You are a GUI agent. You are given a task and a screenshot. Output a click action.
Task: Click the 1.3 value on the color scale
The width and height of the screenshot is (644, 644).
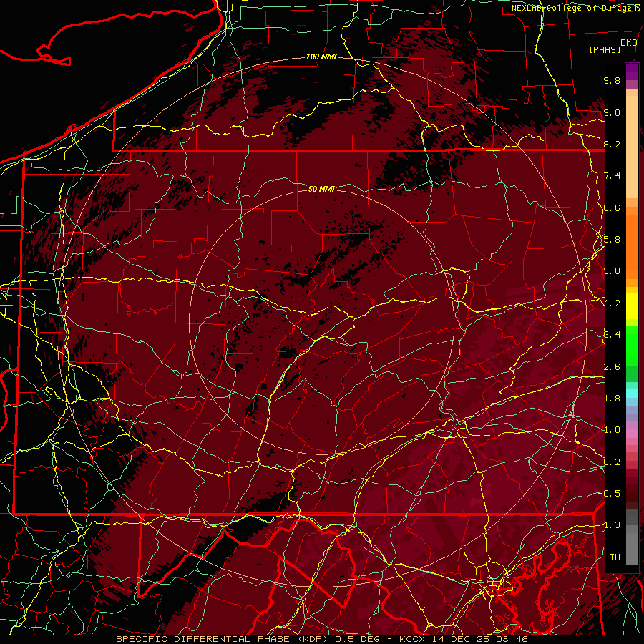pos(612,525)
